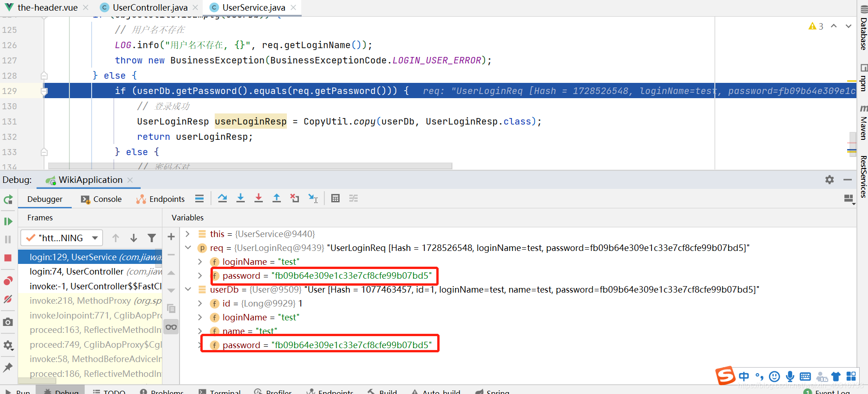Open thread selector dropdown
This screenshot has height=394, width=868.
click(x=62, y=238)
